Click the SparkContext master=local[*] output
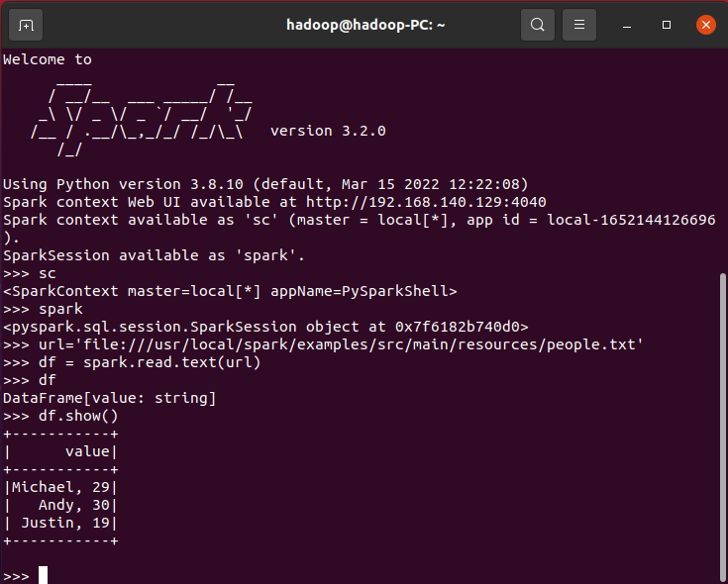Image resolution: width=728 pixels, height=584 pixels. (x=230, y=291)
